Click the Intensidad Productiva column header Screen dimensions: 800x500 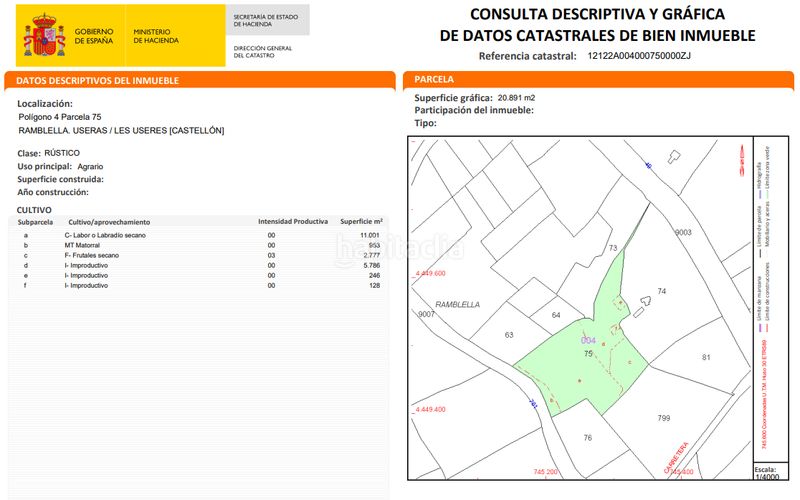(x=293, y=221)
